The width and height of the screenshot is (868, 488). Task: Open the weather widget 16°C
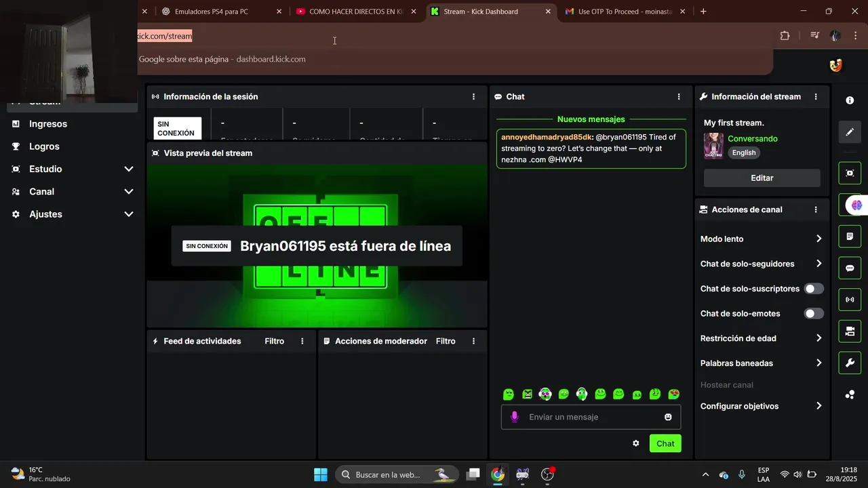coord(41,474)
